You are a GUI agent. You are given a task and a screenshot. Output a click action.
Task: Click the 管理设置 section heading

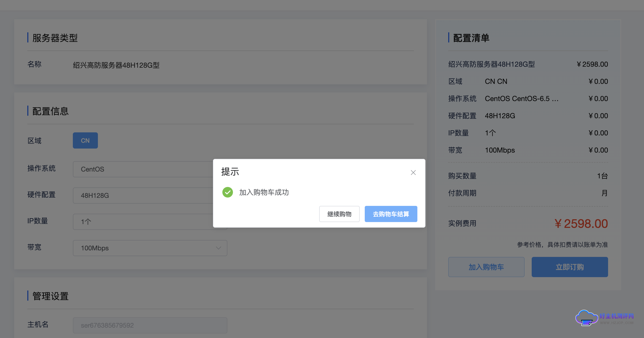pos(50,296)
